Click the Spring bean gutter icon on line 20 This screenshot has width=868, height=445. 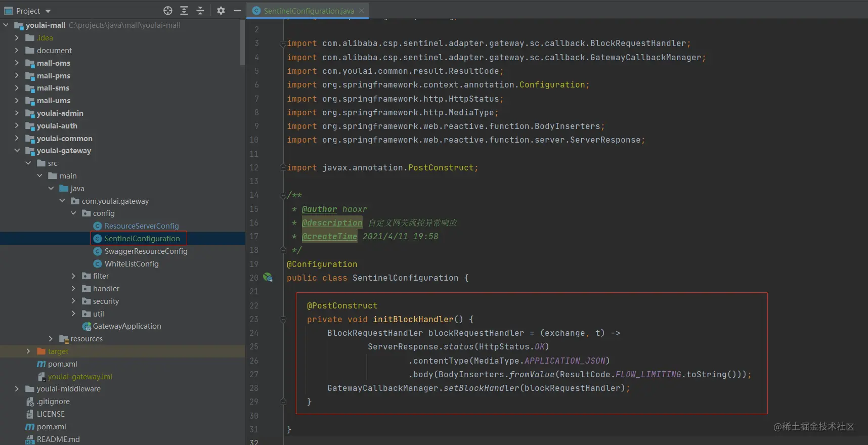pyautogui.click(x=268, y=278)
